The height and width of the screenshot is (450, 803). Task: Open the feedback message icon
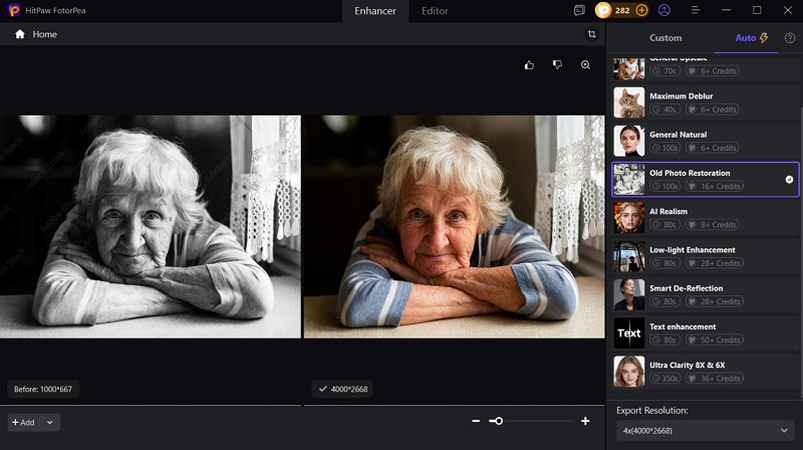point(579,10)
